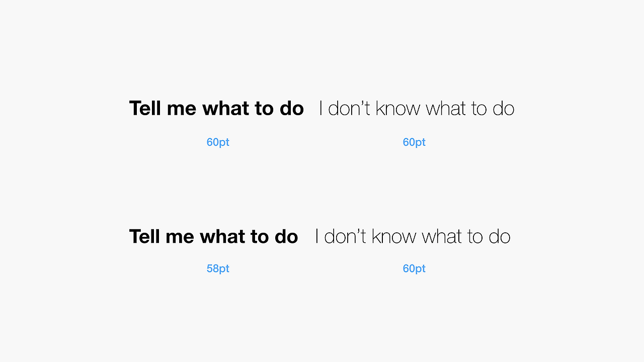Select the word me in top bold sentence
Viewport: 644px width, 362px height.
(182, 108)
